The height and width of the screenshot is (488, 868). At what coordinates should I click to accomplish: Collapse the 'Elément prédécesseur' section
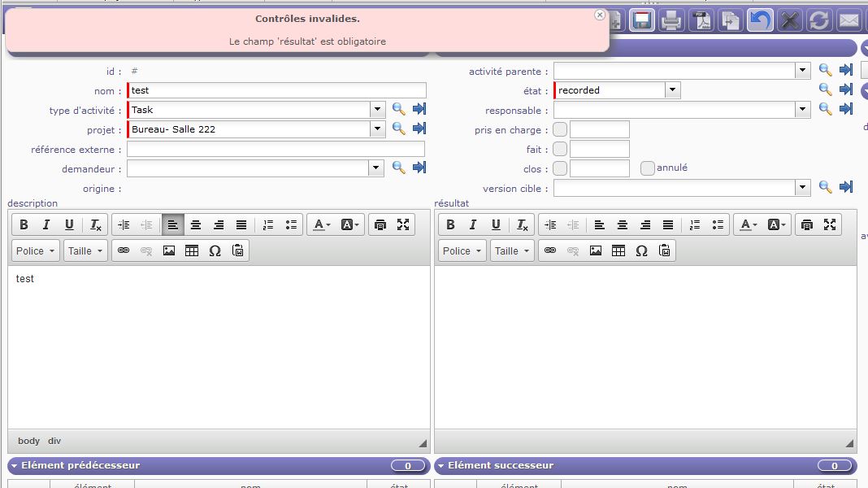15,466
